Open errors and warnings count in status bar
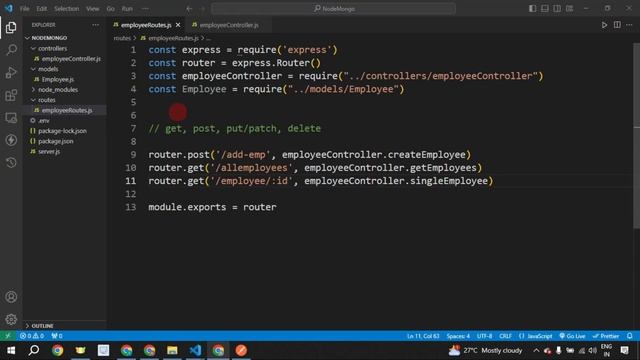Viewport: 640px width, 360px height. pos(32,336)
